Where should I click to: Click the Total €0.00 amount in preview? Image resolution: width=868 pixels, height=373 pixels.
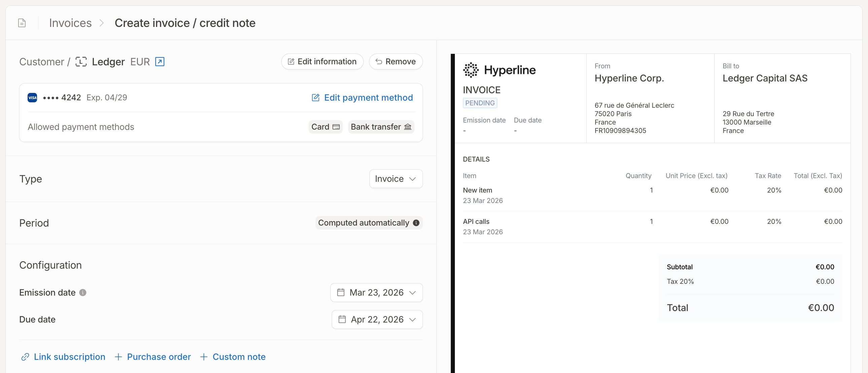(821, 308)
